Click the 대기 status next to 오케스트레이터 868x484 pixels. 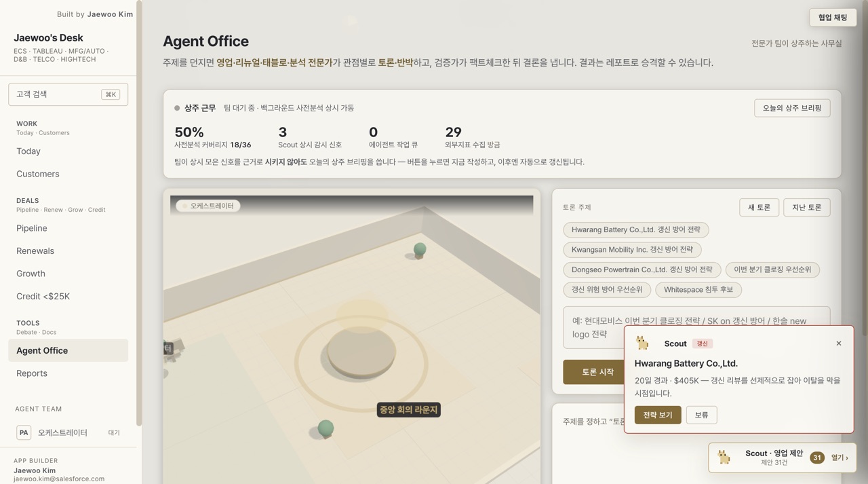pos(114,432)
